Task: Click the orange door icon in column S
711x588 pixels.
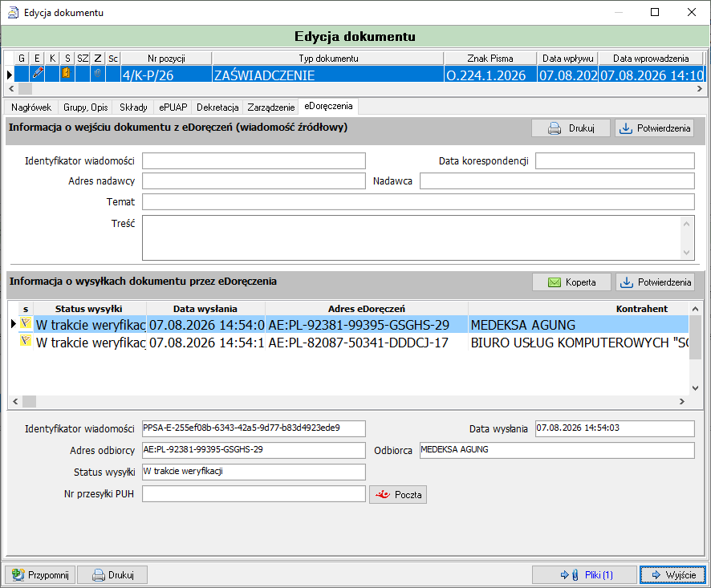Action: point(66,73)
